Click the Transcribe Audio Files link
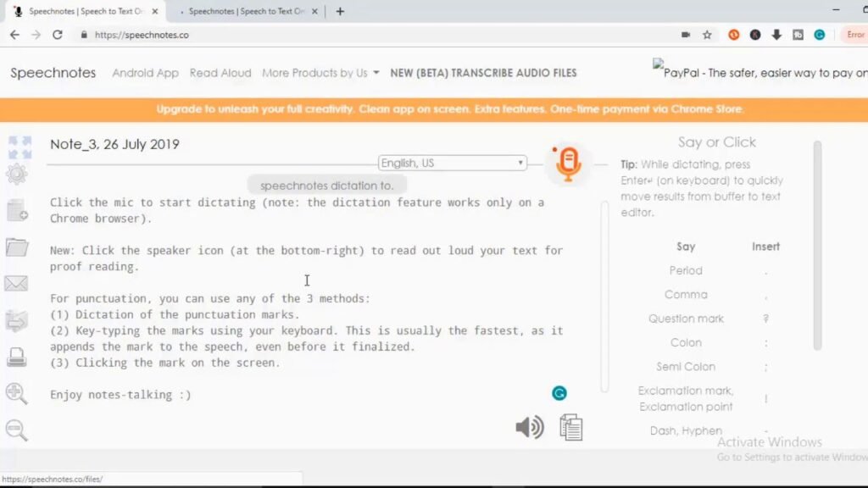The width and height of the screenshot is (868, 488). (x=483, y=73)
